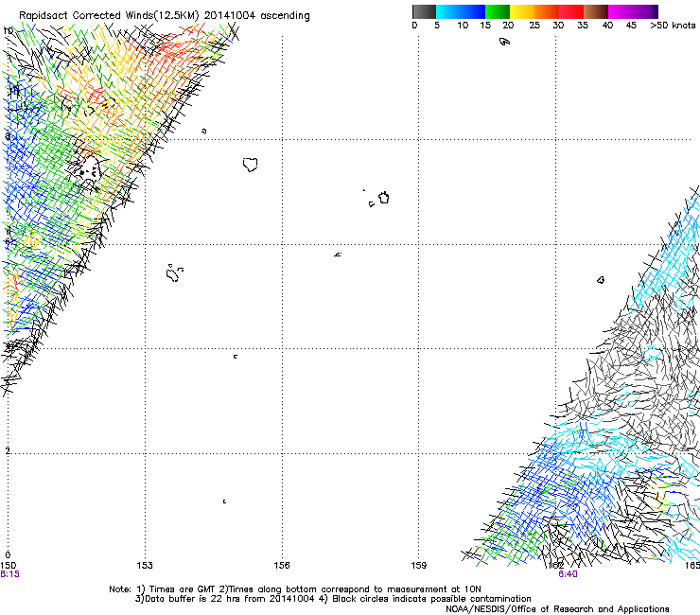Screen dimensions: 700x615
Task: Click the '159' longitude axis label
Action: point(419,566)
